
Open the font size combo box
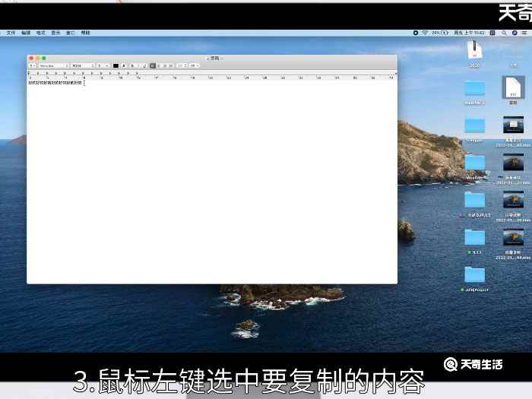click(x=103, y=65)
